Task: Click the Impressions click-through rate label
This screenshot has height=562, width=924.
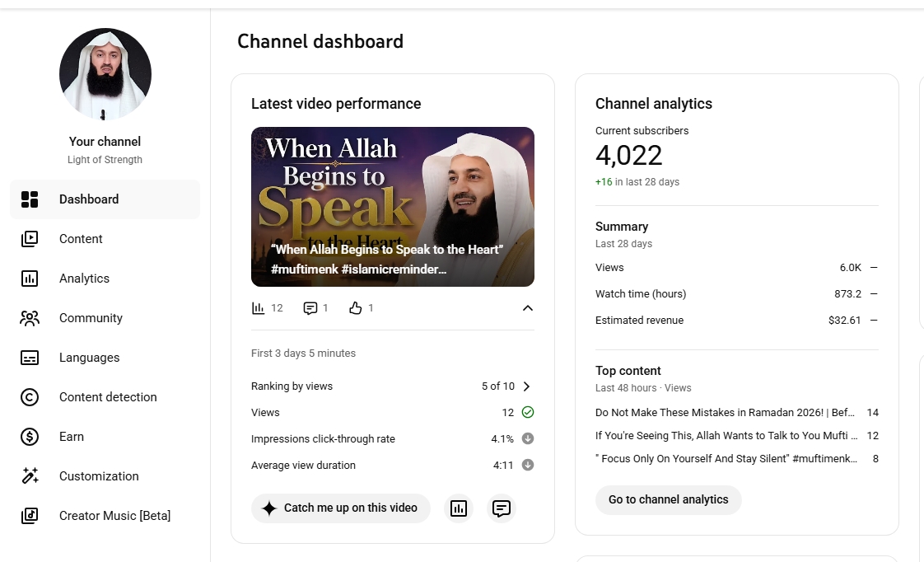Action: 323,438
